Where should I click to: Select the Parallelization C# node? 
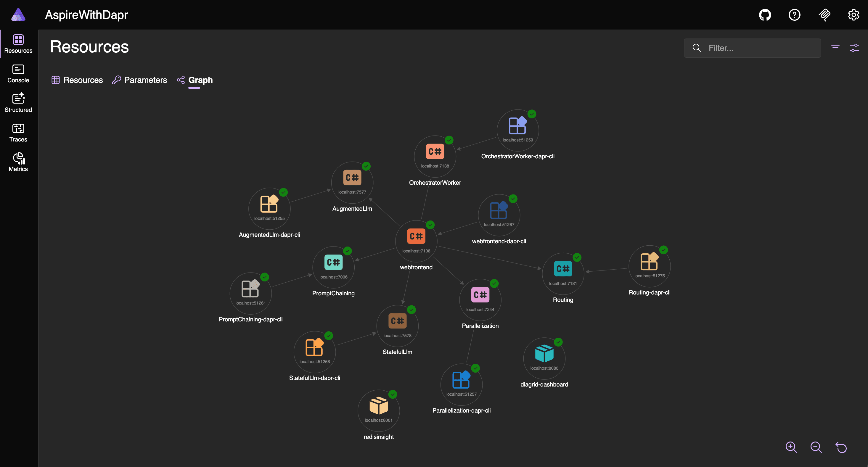[480, 300]
